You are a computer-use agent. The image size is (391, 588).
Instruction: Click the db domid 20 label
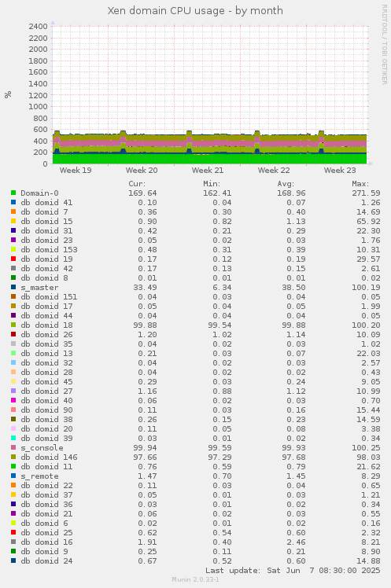(x=46, y=428)
